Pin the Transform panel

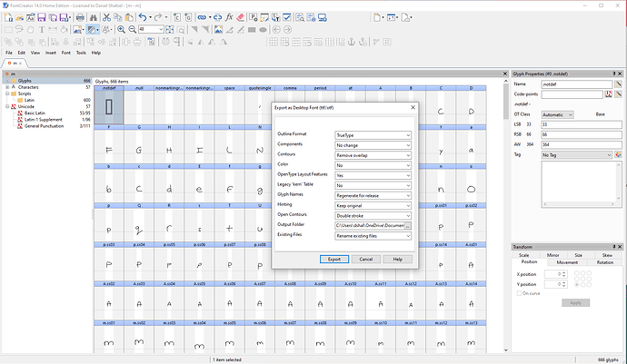pos(614,247)
